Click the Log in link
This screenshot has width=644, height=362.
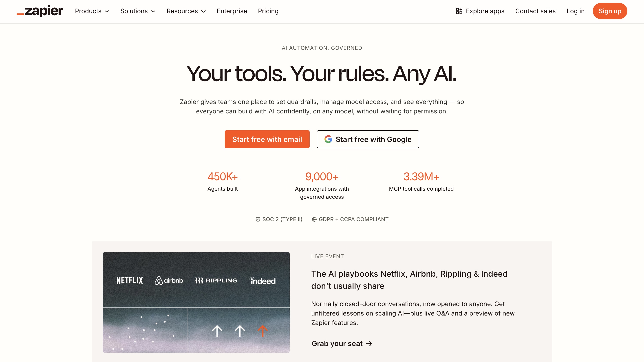coord(575,11)
